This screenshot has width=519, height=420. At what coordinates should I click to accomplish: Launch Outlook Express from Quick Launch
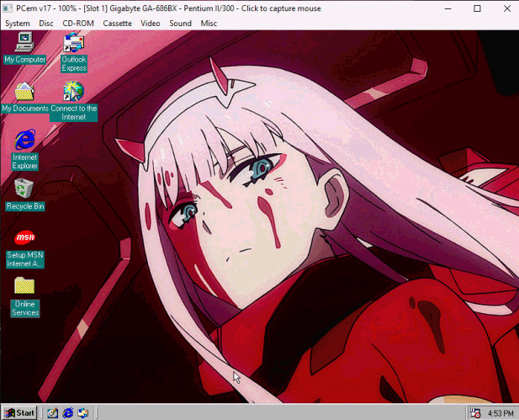click(83, 413)
